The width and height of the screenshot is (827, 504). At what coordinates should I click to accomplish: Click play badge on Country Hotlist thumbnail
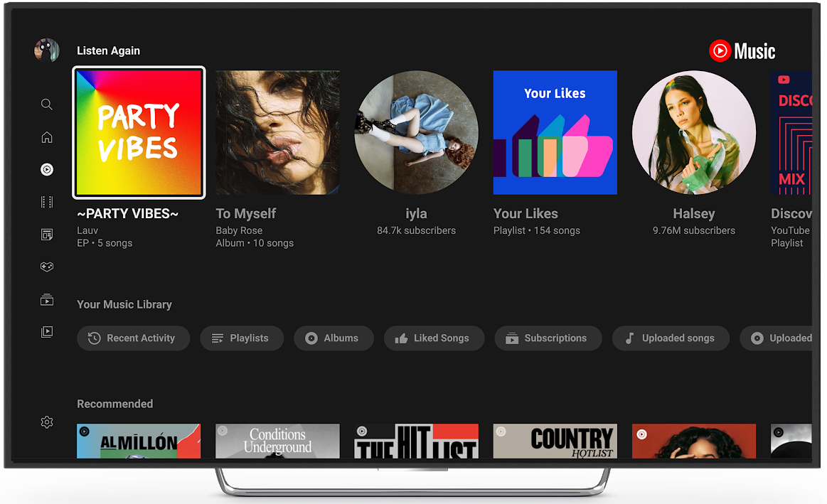[501, 431]
